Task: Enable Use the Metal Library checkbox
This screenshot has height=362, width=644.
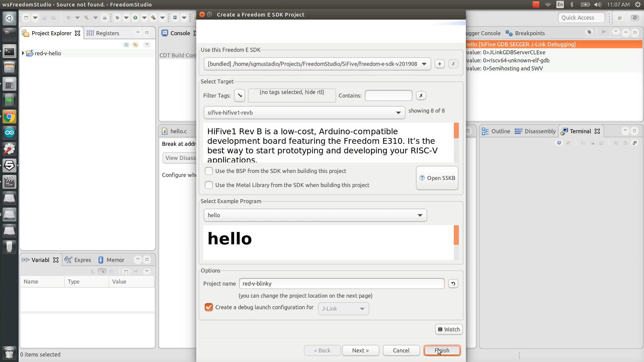Action: (x=209, y=185)
